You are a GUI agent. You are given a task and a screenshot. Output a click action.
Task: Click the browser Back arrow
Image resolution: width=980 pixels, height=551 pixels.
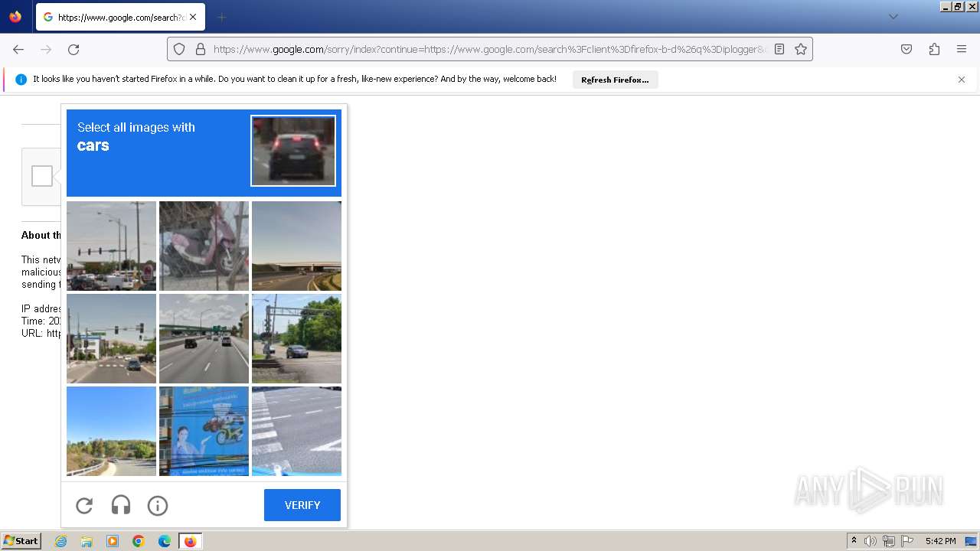tap(18, 49)
